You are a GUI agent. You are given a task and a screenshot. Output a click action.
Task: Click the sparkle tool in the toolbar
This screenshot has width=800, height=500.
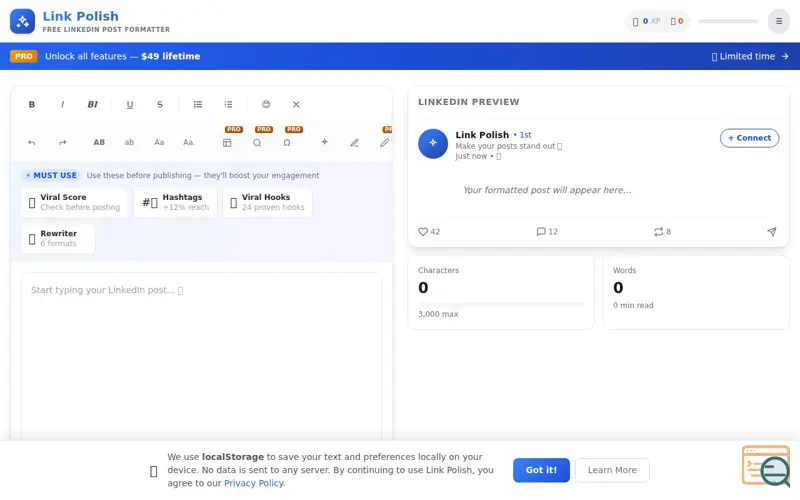click(324, 142)
